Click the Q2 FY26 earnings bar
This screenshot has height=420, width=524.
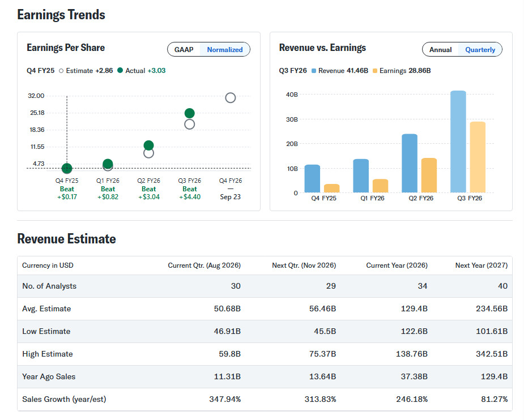(x=429, y=175)
